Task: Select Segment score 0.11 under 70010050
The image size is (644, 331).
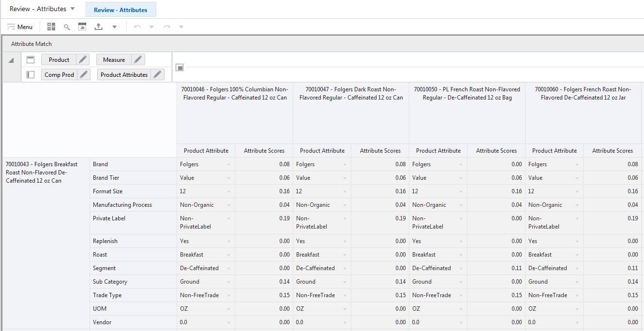Action: [496, 268]
